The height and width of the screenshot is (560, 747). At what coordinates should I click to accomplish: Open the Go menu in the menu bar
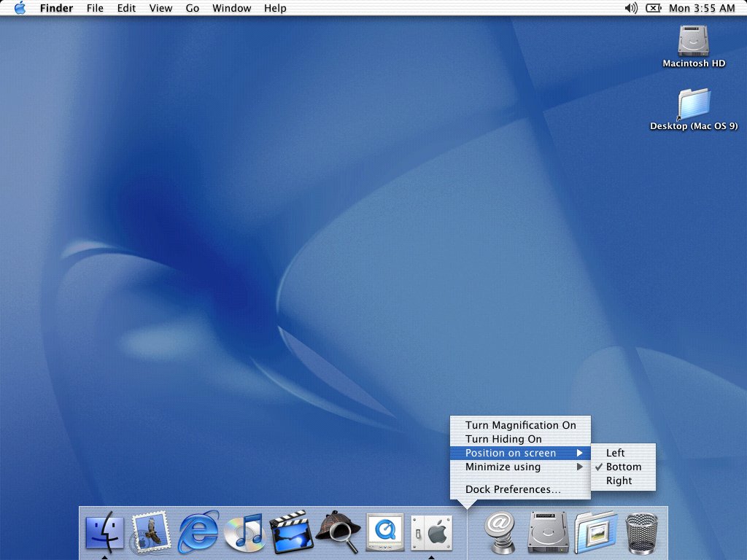pyautogui.click(x=192, y=8)
